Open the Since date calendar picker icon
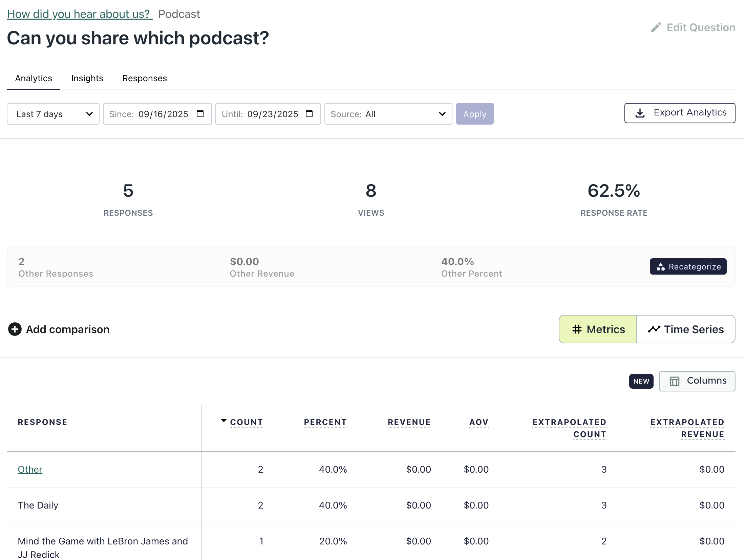The image size is (745, 560). pos(200,114)
